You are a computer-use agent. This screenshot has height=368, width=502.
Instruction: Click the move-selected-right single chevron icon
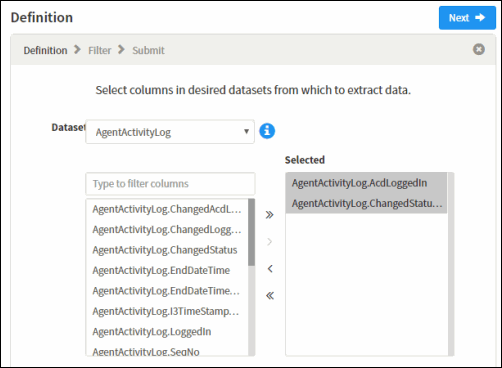pos(270,242)
